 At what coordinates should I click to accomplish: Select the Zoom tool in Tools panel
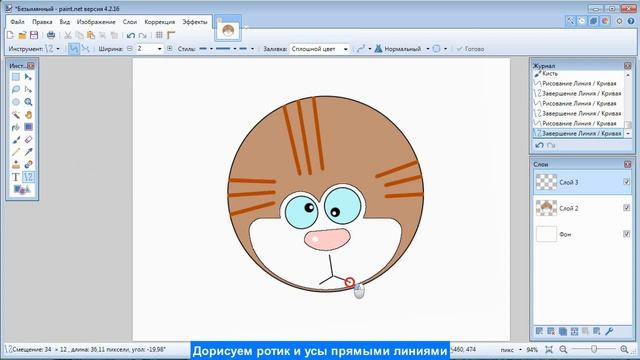[28, 102]
